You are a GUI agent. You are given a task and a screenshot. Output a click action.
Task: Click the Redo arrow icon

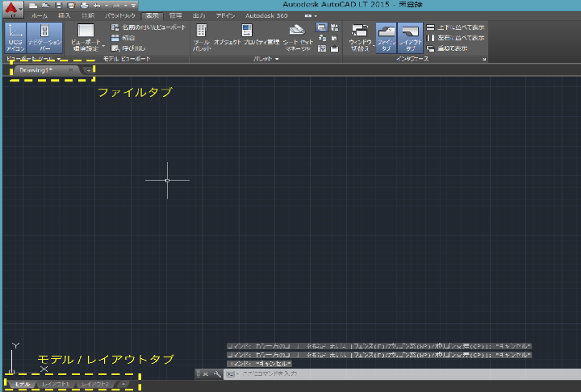tap(116, 6)
